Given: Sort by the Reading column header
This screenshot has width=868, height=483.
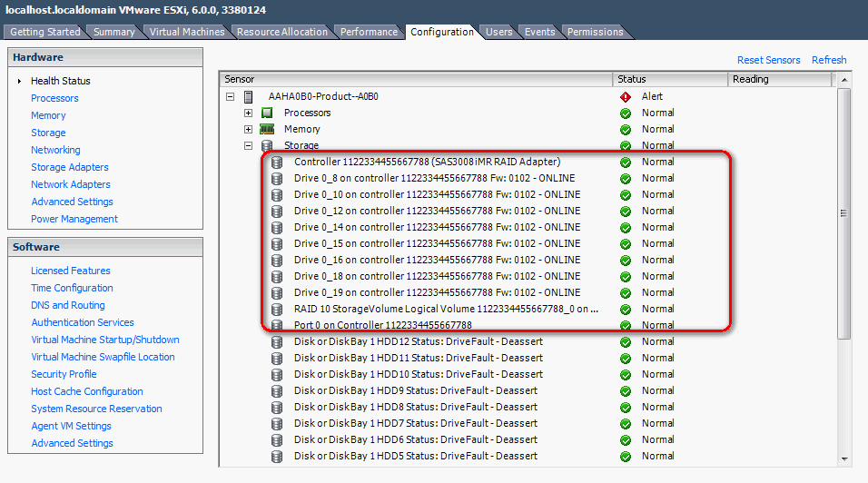Looking at the screenshot, I should click(779, 79).
